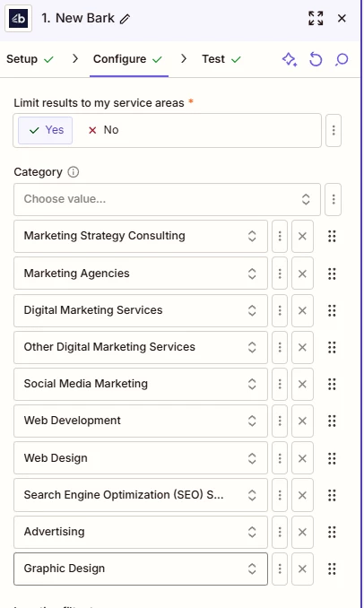Viewport: 364px width, 608px height.
Task: Open the Choose value category dropdown
Action: point(167,199)
